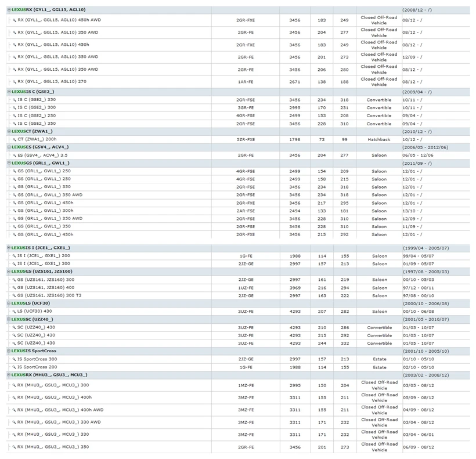
Task: Click the "(2006/05 - 2012/06)" date range
Action: (425, 147)
